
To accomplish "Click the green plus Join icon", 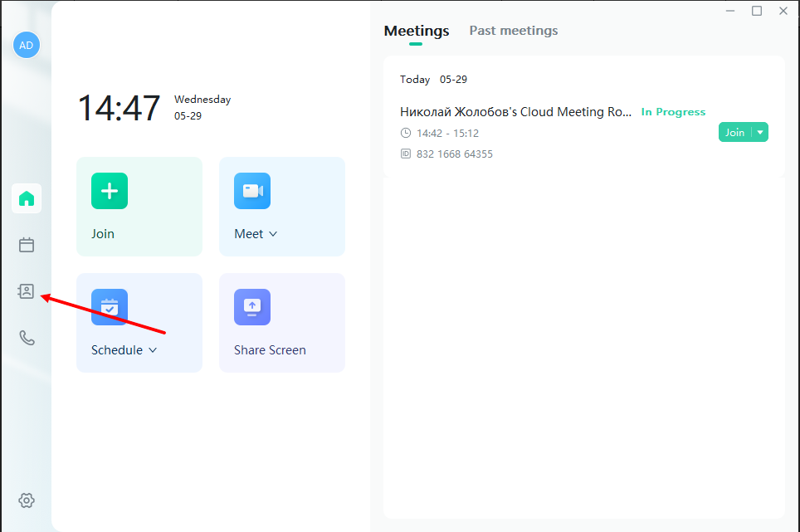I will coord(110,191).
